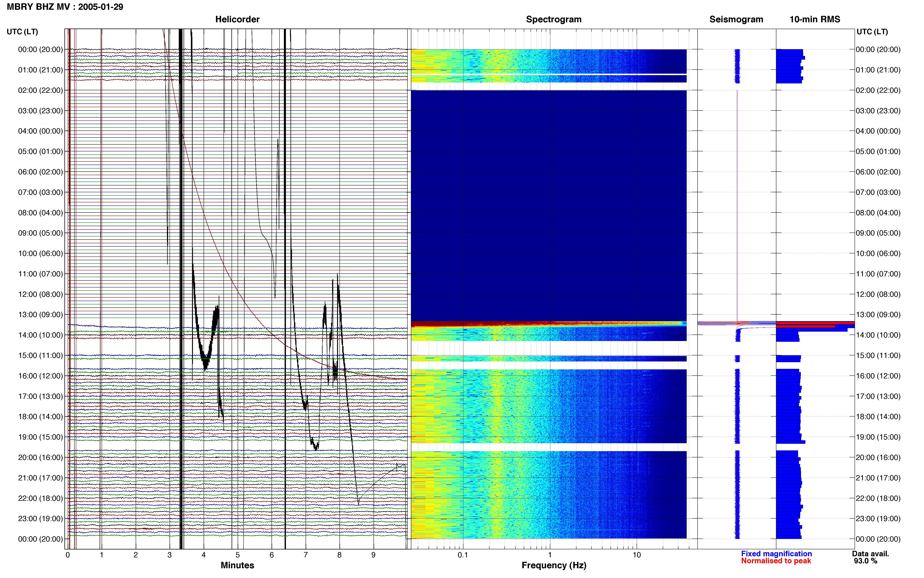The image size is (924, 578).
Task: Click the blue 'Fixed magnification' legend text
Action: [x=776, y=554]
